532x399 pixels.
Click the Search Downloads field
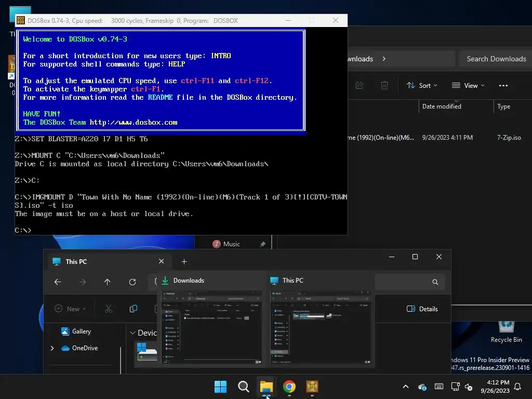tap(496, 59)
